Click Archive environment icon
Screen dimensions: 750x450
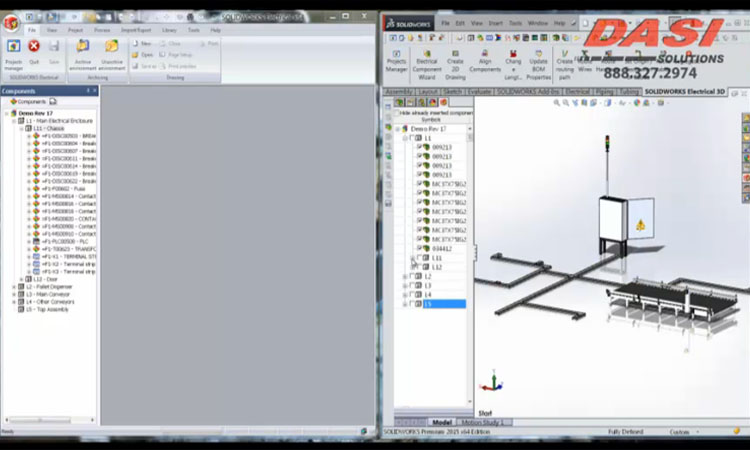click(x=83, y=48)
